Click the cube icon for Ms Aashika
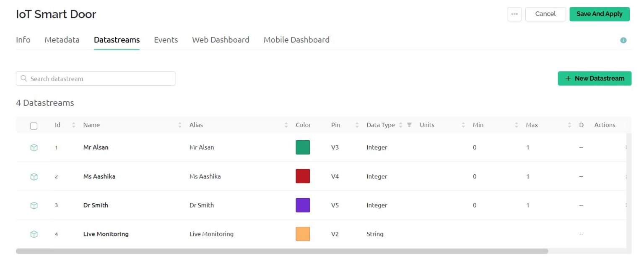 coord(34,177)
